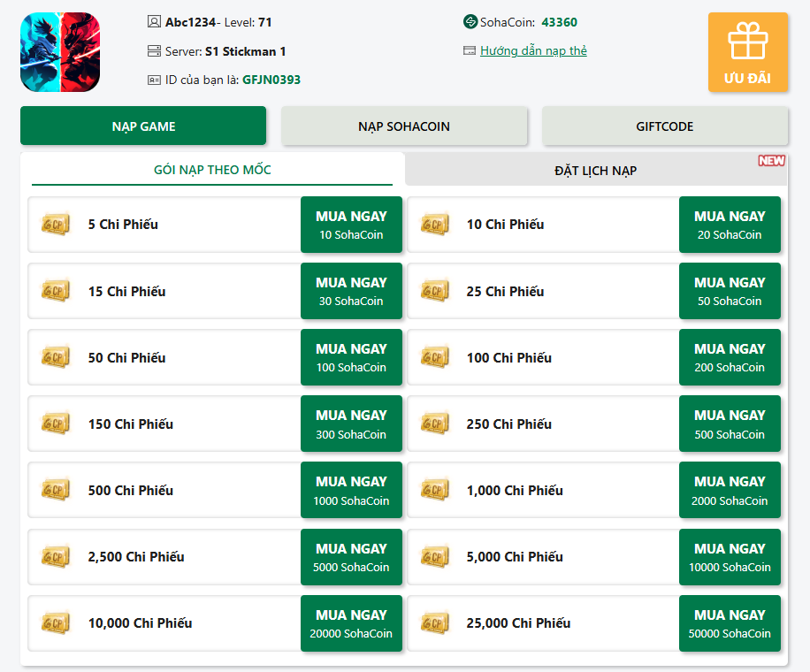Buy 250 Chi Phiếu for 500 SohaCoin

coord(730,424)
